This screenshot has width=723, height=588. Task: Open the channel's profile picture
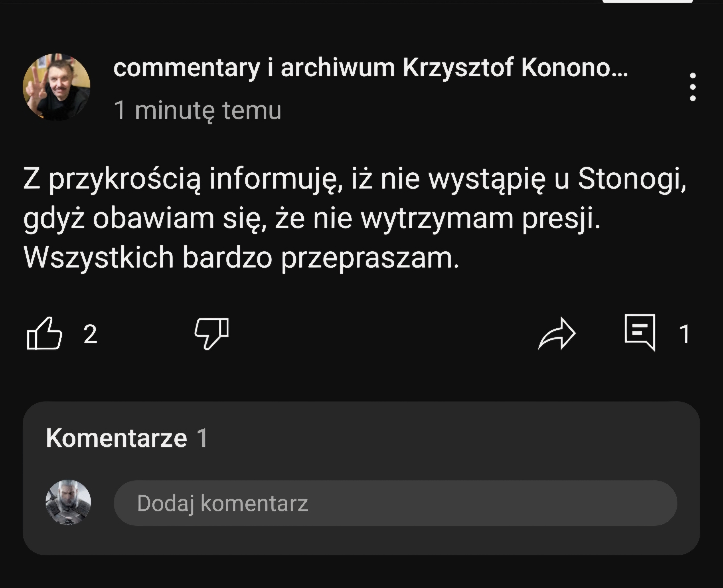[x=57, y=87]
